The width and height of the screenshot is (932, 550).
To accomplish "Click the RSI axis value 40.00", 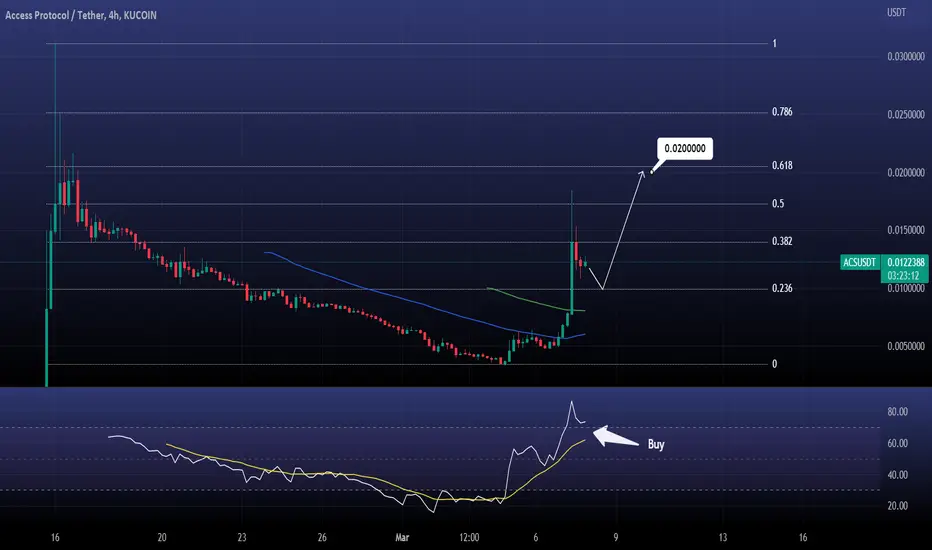I will pos(898,474).
